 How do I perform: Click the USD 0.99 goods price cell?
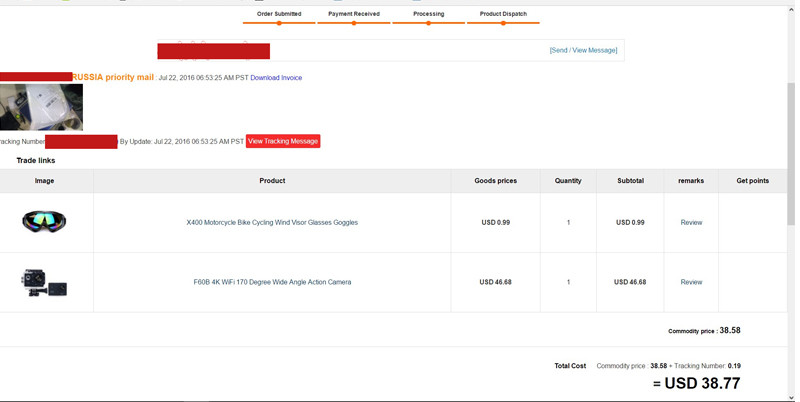(x=495, y=222)
